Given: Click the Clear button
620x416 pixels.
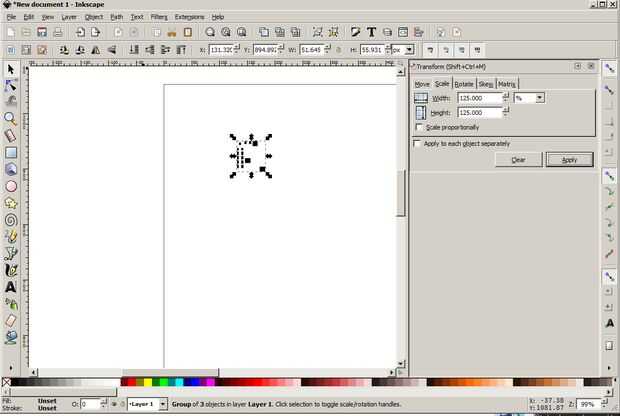Looking at the screenshot, I should (x=518, y=160).
